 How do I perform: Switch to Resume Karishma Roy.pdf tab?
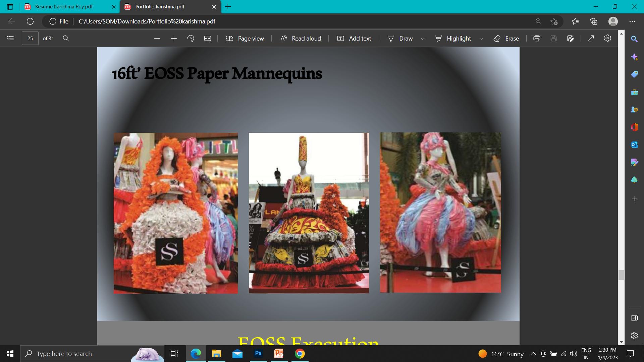coord(64,7)
